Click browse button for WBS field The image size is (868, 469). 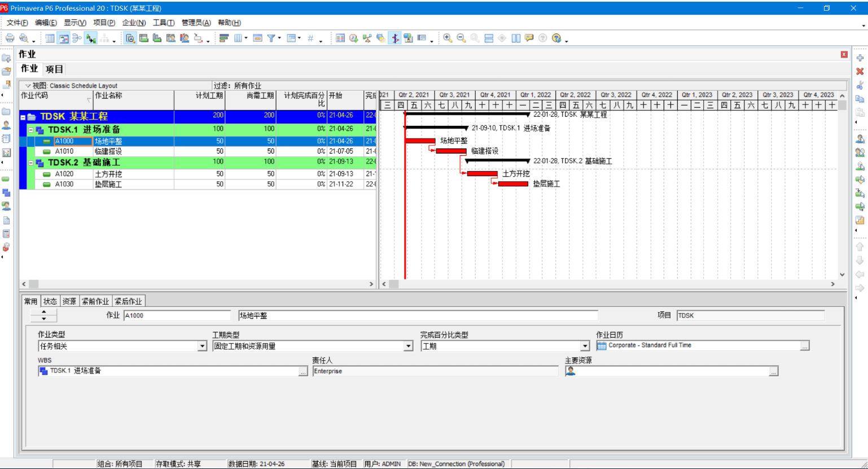303,371
